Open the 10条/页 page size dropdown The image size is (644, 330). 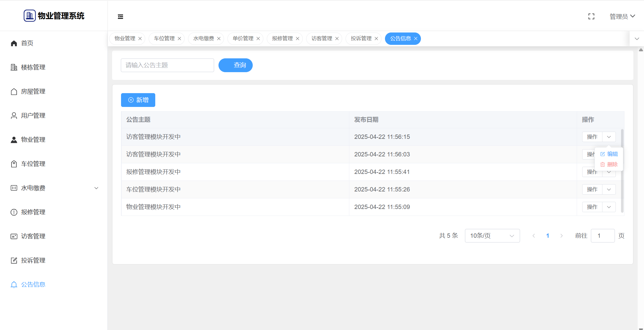click(492, 236)
